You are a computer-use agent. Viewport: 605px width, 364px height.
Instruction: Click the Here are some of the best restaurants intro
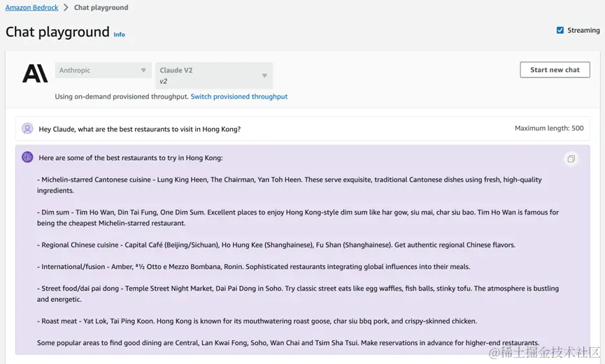[131, 158]
